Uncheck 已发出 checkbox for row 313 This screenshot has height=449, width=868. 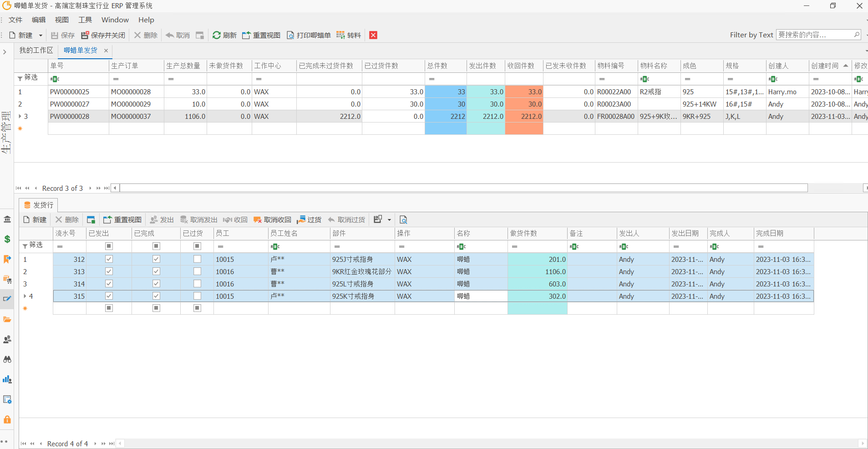tap(109, 271)
